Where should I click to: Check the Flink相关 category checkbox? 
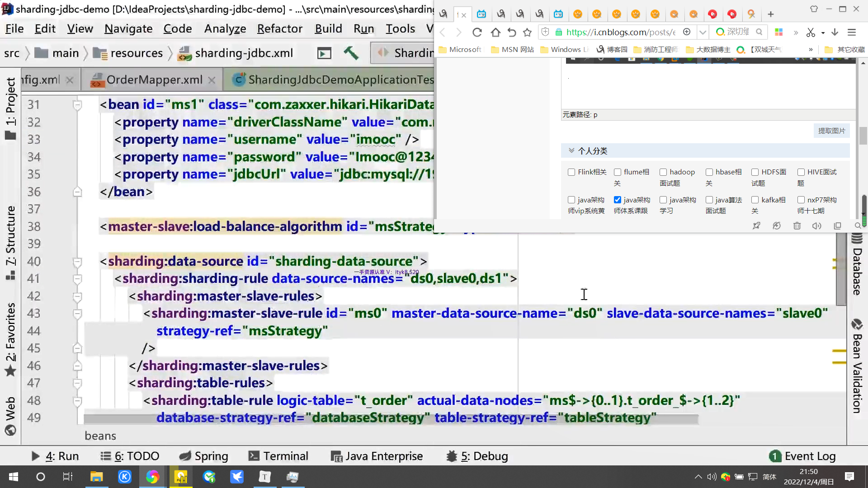[571, 172]
